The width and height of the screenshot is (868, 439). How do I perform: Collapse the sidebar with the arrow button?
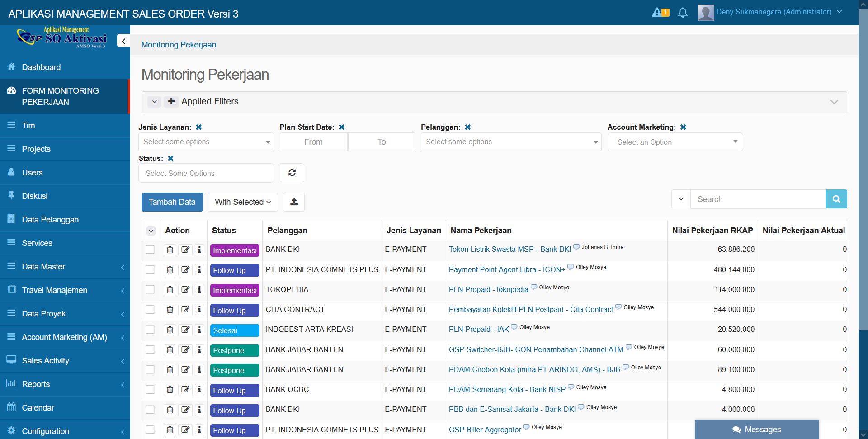pos(123,41)
